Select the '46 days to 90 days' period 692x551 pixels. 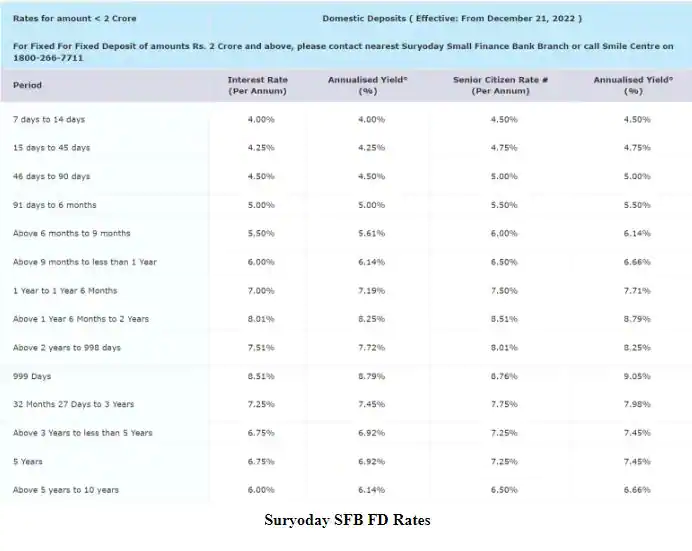pos(52,176)
